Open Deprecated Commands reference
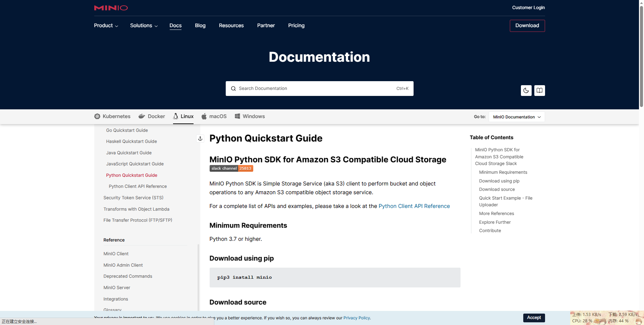 tap(128, 276)
